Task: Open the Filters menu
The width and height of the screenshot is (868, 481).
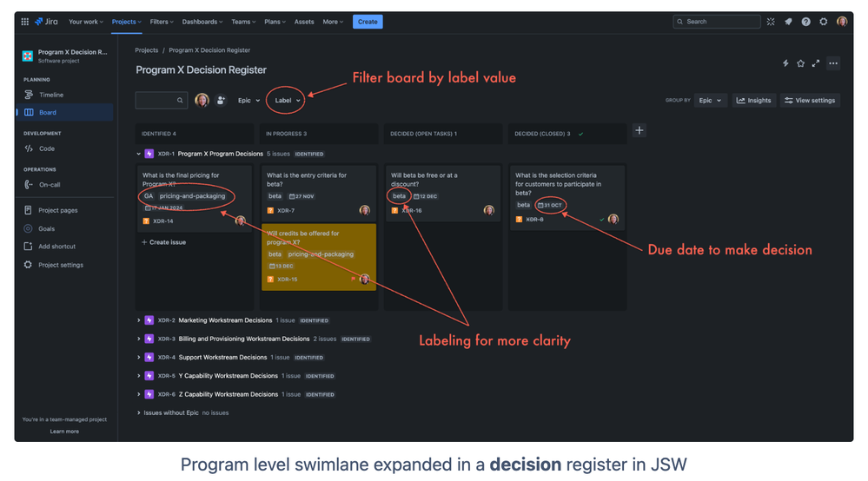Action: tap(162, 22)
